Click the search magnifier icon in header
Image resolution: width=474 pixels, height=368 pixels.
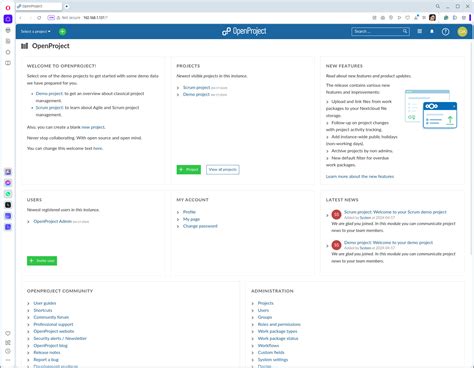coord(405,31)
